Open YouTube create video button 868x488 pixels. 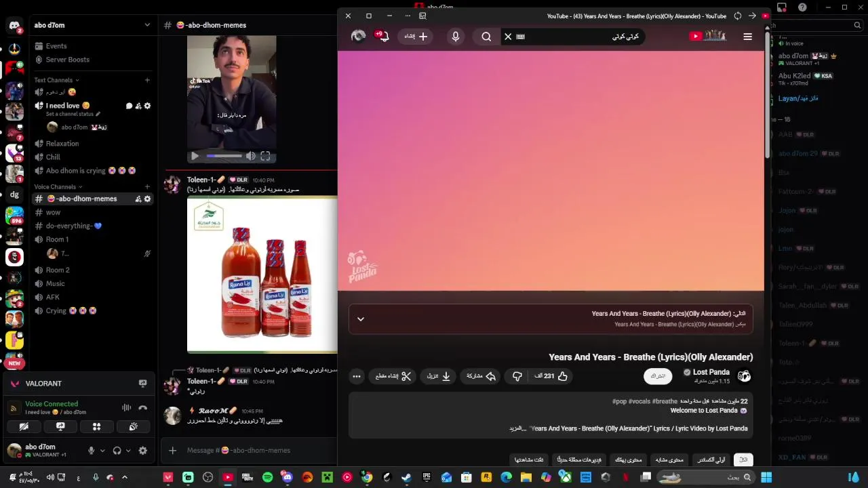416,37
